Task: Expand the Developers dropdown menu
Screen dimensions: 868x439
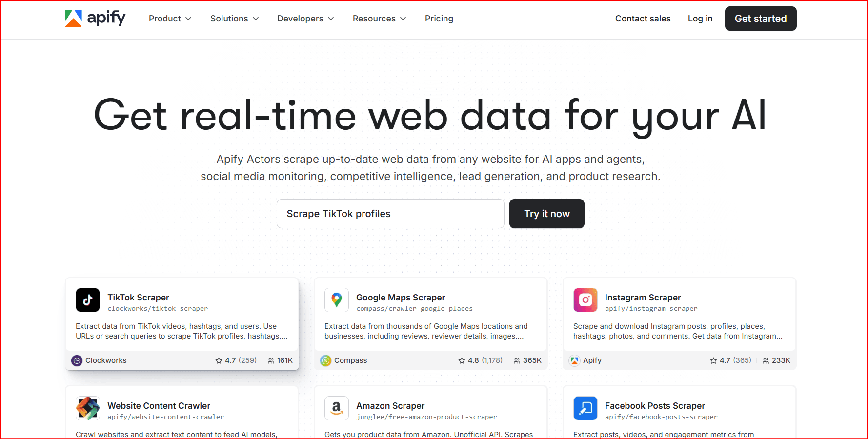Action: (x=305, y=19)
